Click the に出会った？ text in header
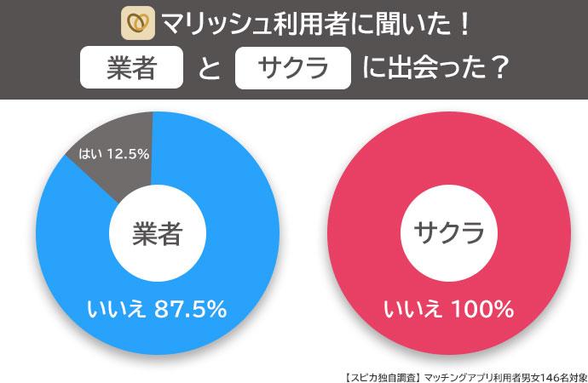Viewport: 588px width, 383px height. (435, 67)
